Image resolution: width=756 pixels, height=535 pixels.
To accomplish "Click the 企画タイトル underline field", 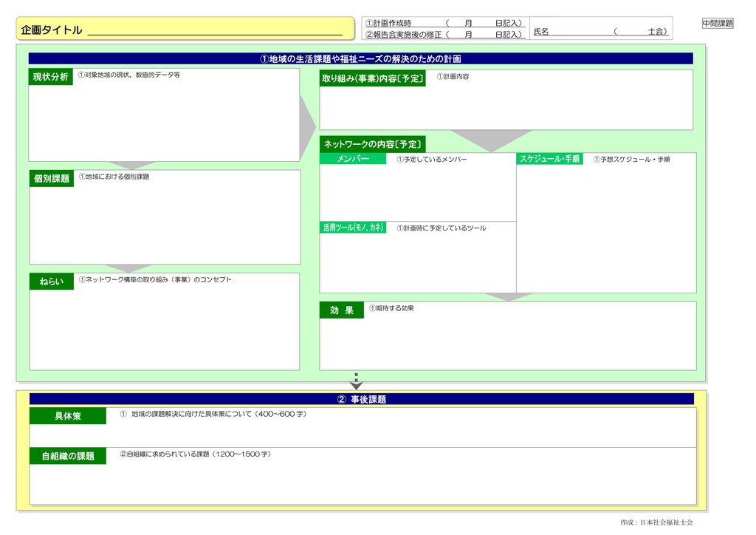I will click(215, 31).
